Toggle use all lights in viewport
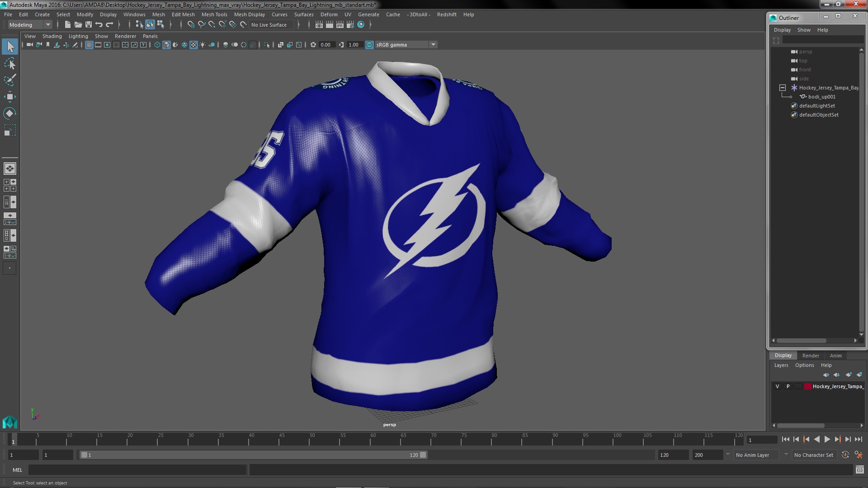This screenshot has height=488, width=868. [x=203, y=45]
